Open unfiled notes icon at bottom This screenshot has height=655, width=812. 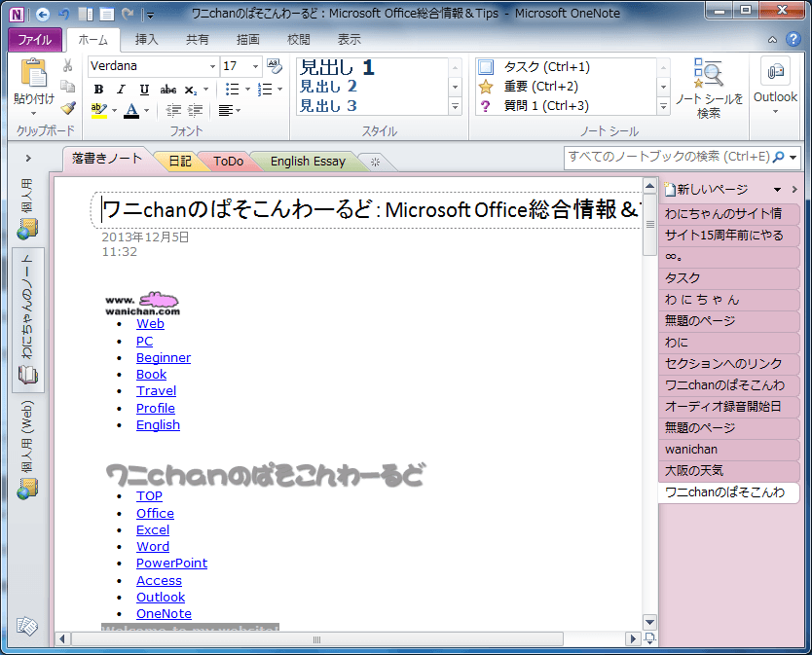[27, 626]
